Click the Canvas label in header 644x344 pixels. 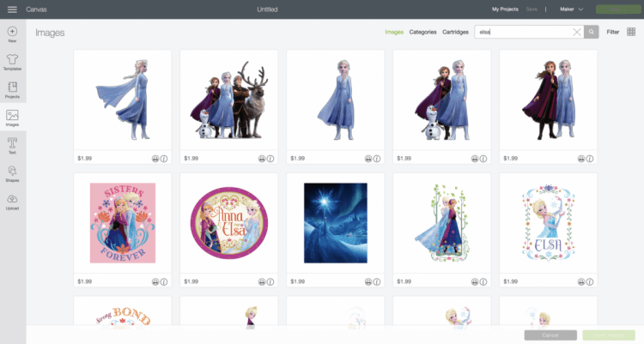coord(36,9)
